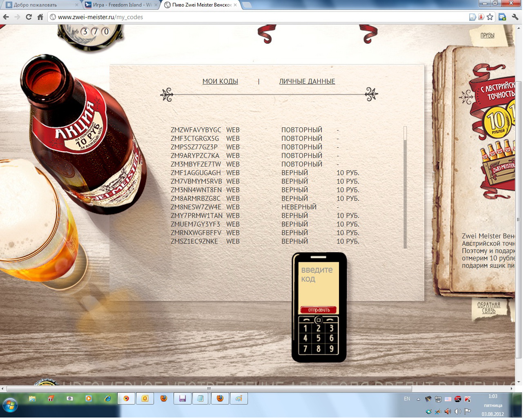Click the taskbar clock showing 1:03

pyautogui.click(x=493, y=396)
